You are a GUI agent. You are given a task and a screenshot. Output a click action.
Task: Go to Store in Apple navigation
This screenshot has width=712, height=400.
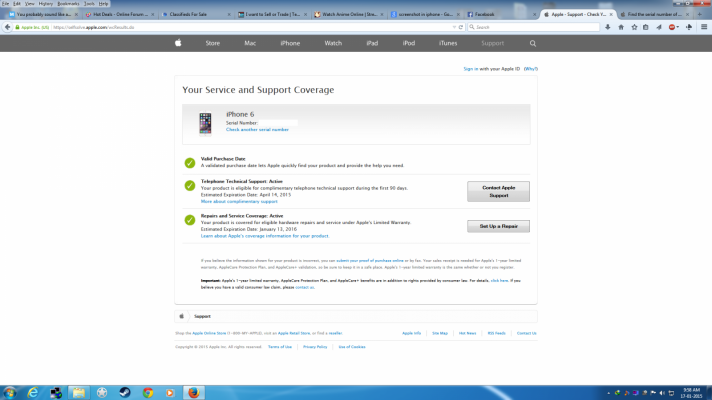pyautogui.click(x=213, y=43)
